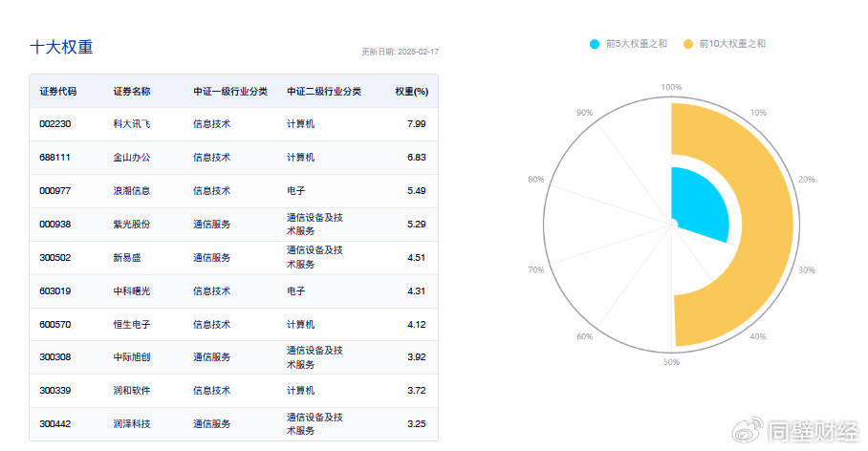Click the 十大权重 section title
The height and width of the screenshot is (451, 868).
click(61, 47)
